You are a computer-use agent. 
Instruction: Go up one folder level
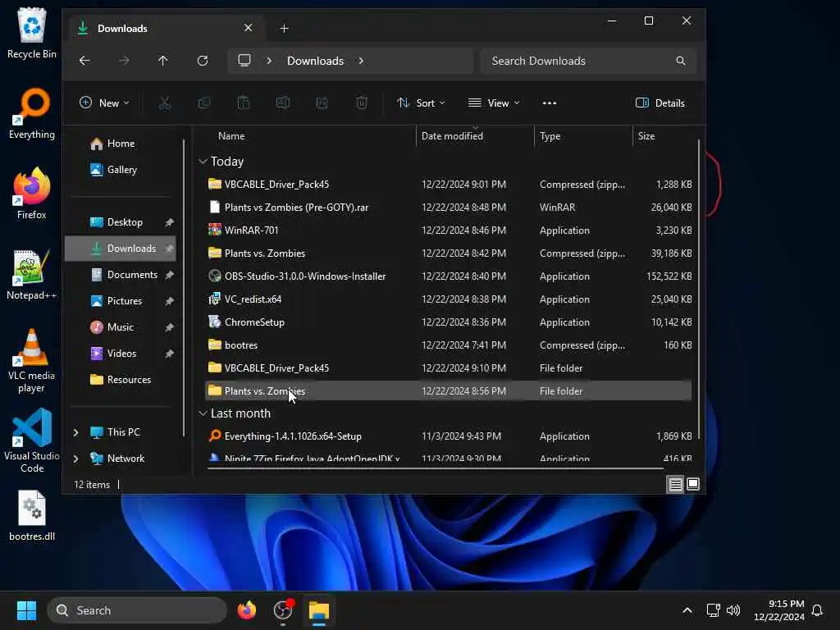click(x=163, y=61)
